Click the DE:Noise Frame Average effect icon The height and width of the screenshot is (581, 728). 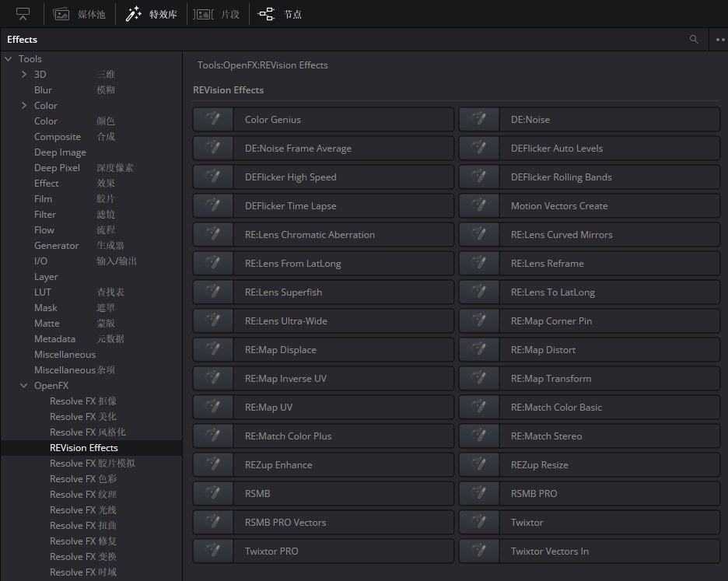tap(213, 148)
